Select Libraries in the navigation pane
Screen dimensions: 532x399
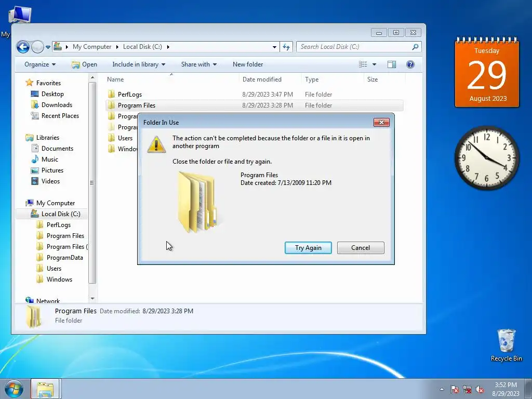(x=47, y=137)
